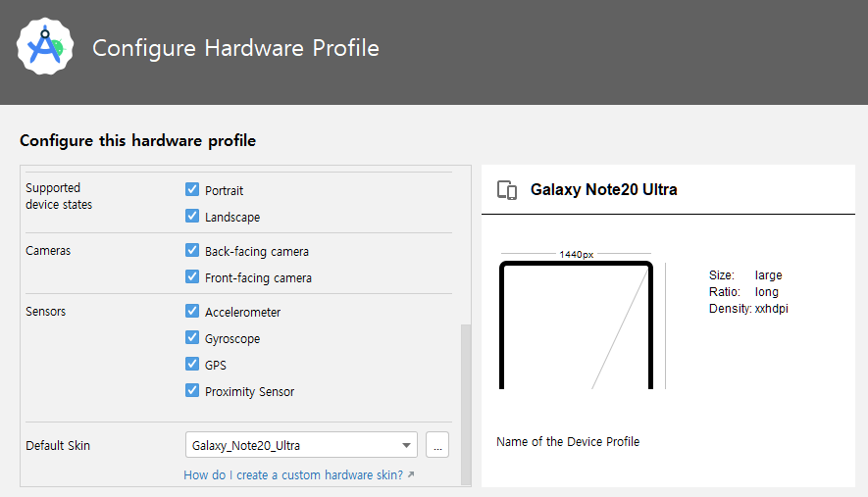Viewport: 868px width, 497px height.
Task: Click the 'Configure this hardware profile' heading
Action: [138, 140]
